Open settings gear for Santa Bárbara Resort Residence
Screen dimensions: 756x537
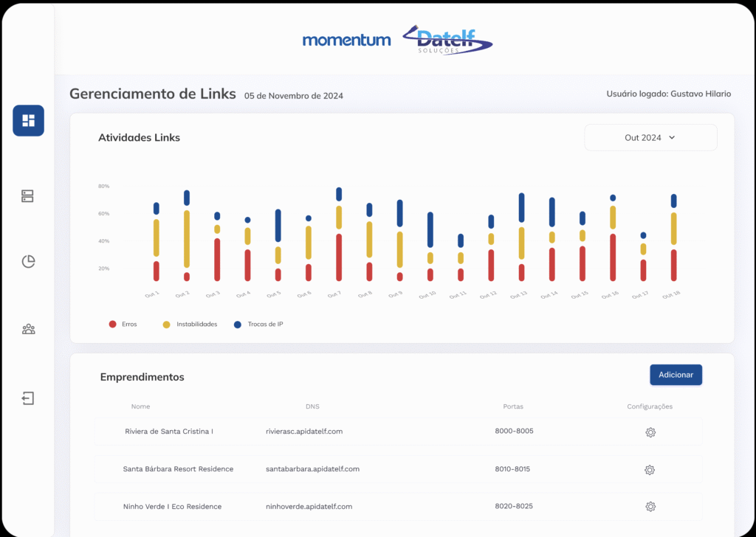click(650, 470)
